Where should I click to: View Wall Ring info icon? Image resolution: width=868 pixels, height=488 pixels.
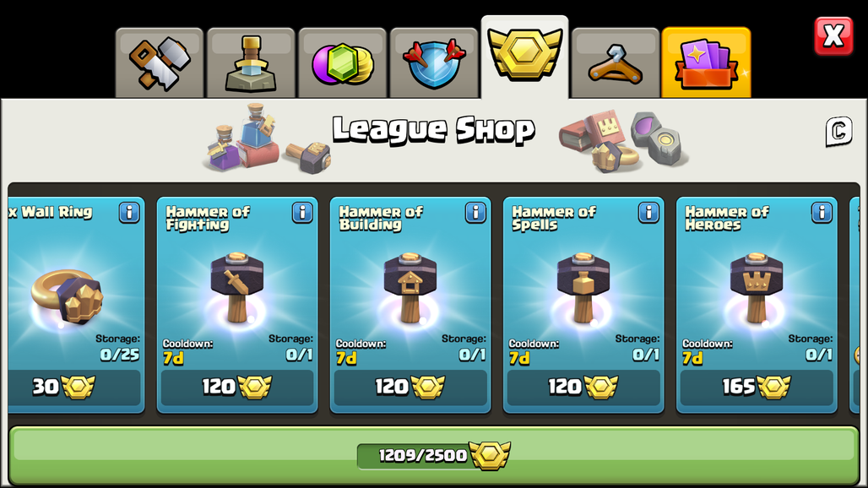[x=129, y=213]
